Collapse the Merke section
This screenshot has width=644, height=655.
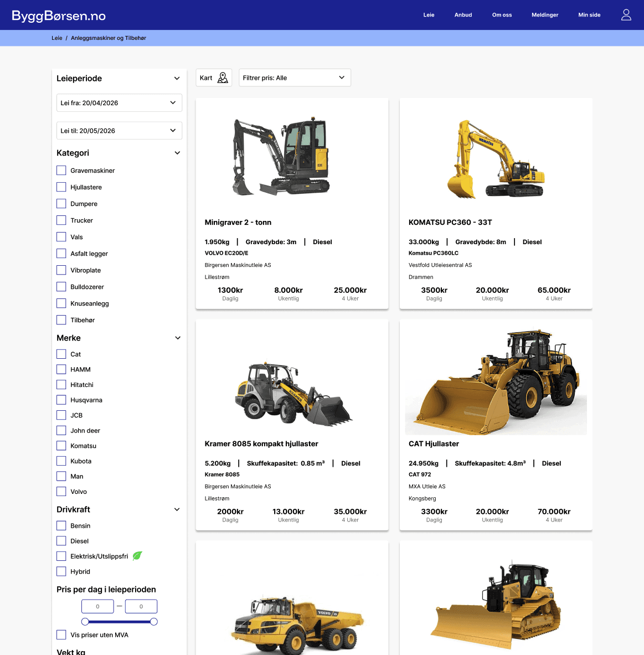click(178, 338)
